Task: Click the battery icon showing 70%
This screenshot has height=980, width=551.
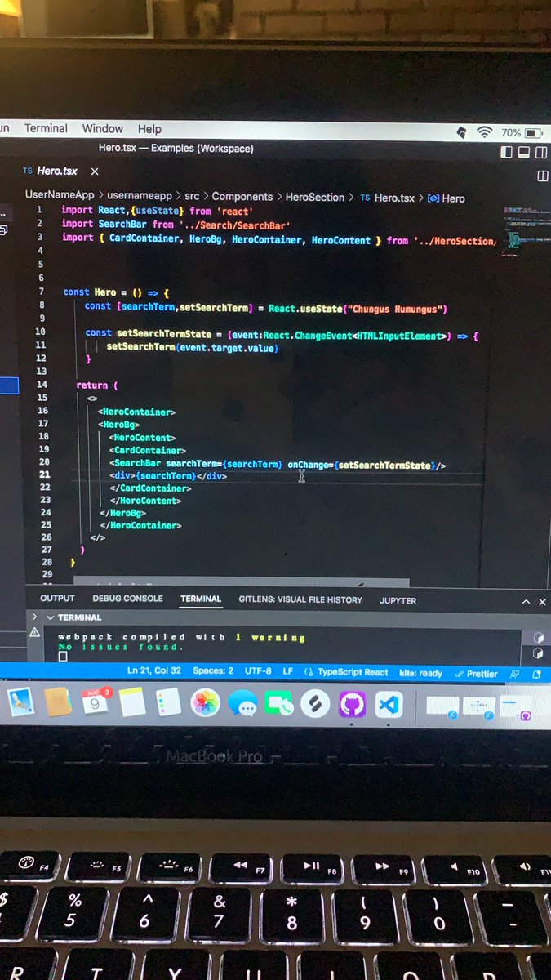Action: point(533,132)
